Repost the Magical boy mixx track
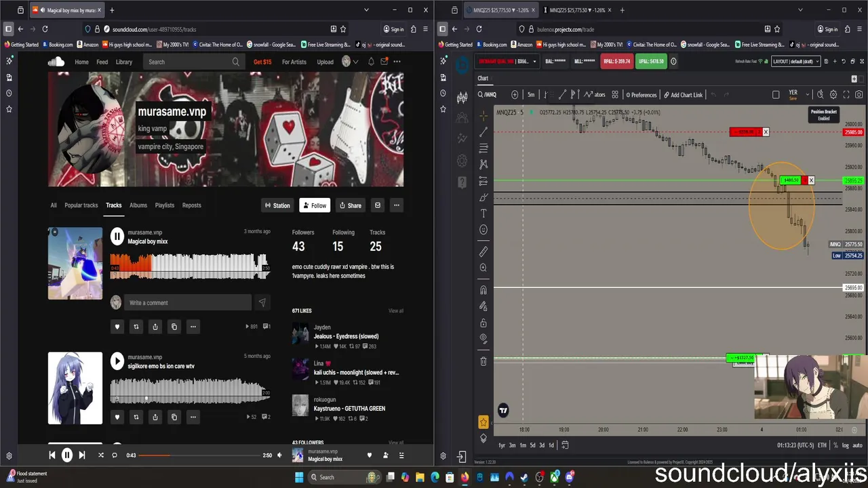Viewport: 868px width, 488px height. tap(136, 327)
